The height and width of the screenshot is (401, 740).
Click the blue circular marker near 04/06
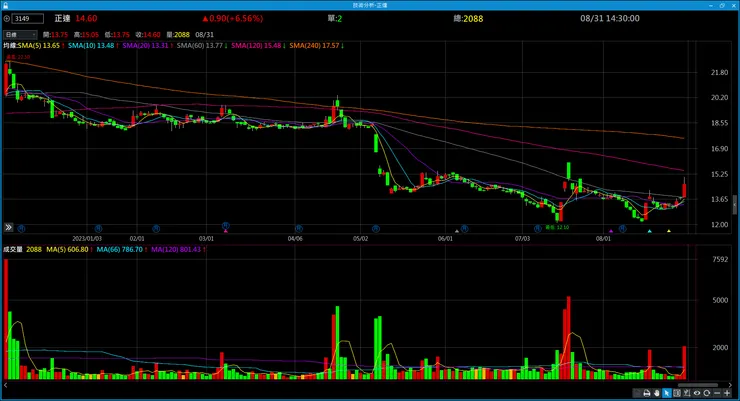(x=298, y=229)
